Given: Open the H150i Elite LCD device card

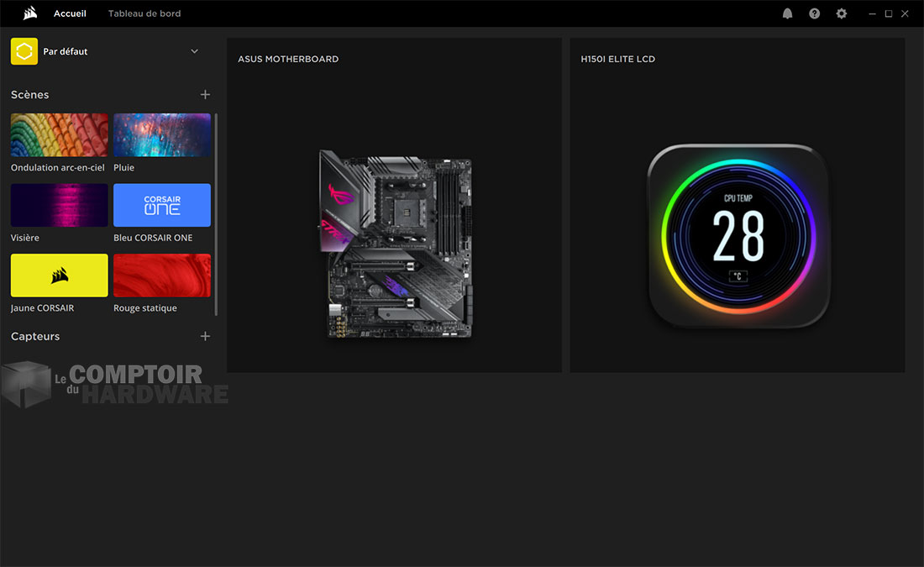Looking at the screenshot, I should pyautogui.click(x=738, y=205).
